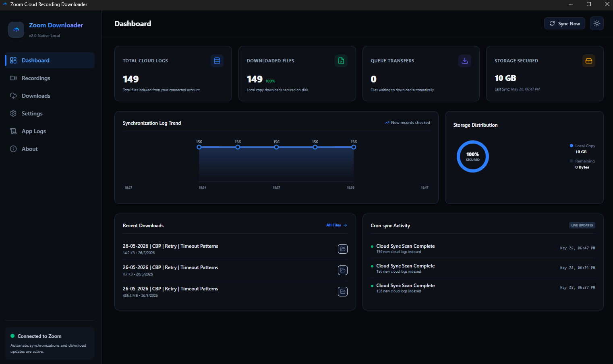Click the green Connected to Zoom status dot
Screen dimensions: 613x364
tap(12, 336)
